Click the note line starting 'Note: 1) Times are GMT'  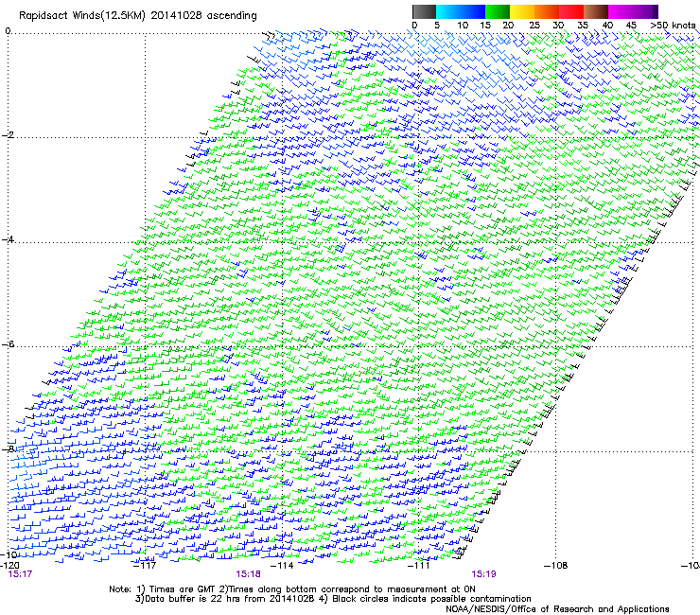292,589
